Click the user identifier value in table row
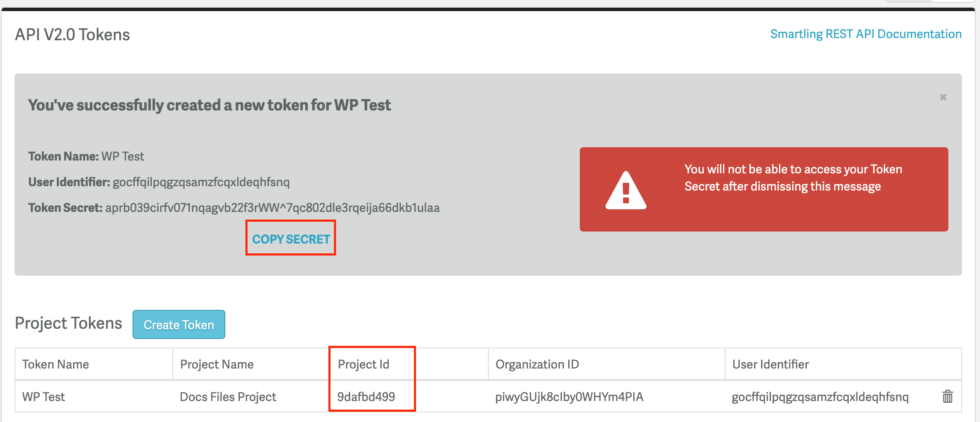The width and height of the screenshot is (980, 422). tap(820, 397)
